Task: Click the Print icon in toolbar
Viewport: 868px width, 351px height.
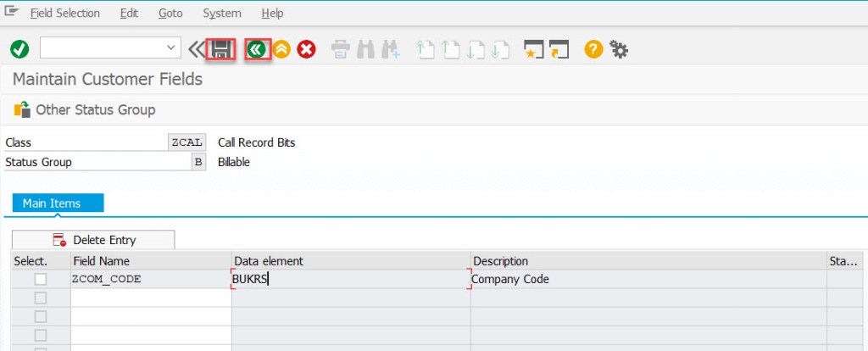Action: pyautogui.click(x=341, y=50)
